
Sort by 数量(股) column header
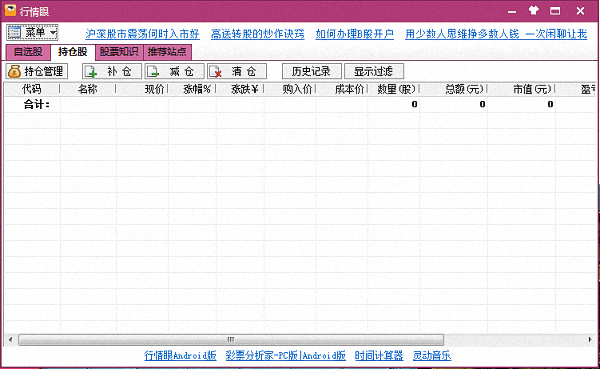pos(393,89)
